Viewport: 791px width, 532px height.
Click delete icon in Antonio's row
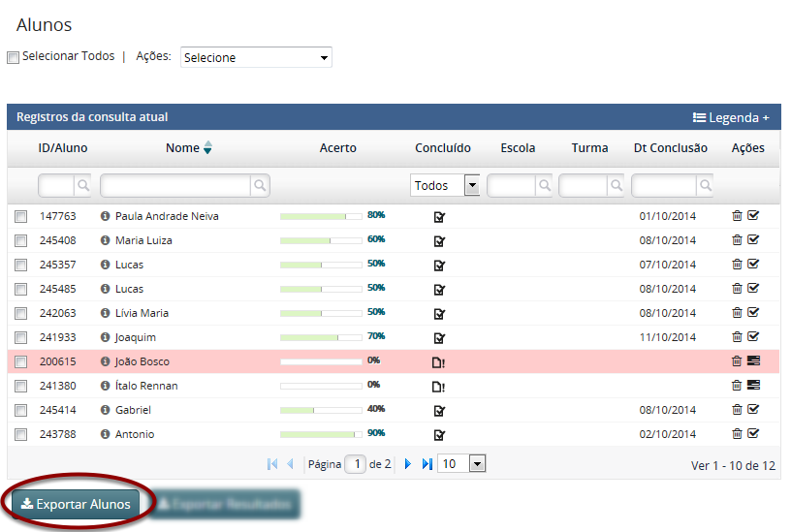click(737, 434)
